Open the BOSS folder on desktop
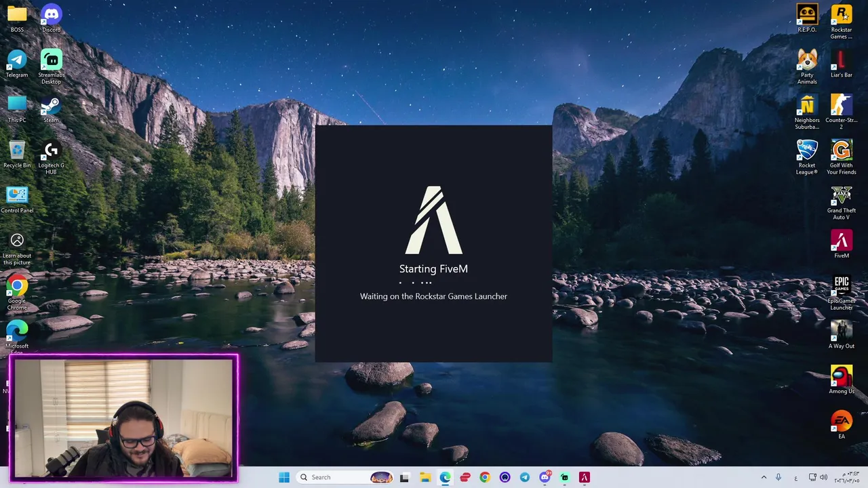This screenshot has height=488, width=868. click(17, 18)
